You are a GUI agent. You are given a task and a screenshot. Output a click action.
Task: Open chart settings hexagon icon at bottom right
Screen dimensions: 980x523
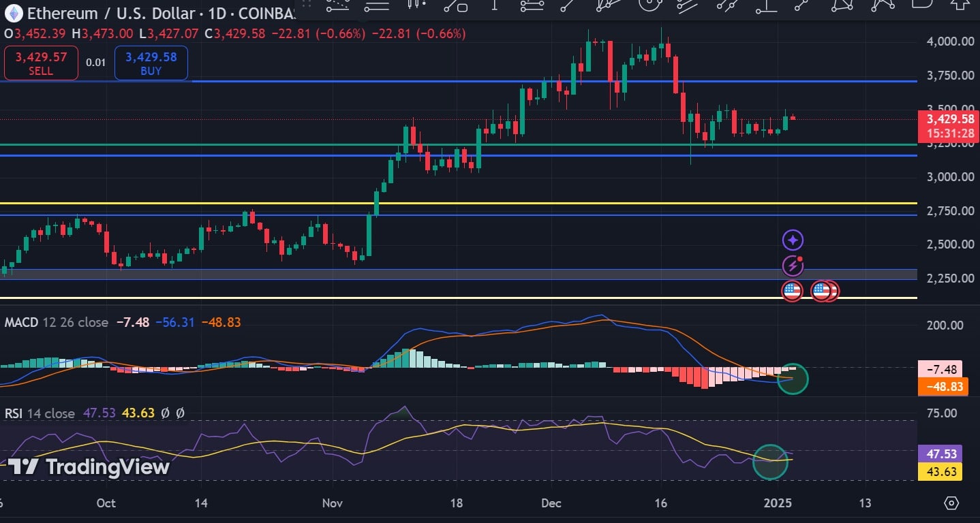coord(951,503)
